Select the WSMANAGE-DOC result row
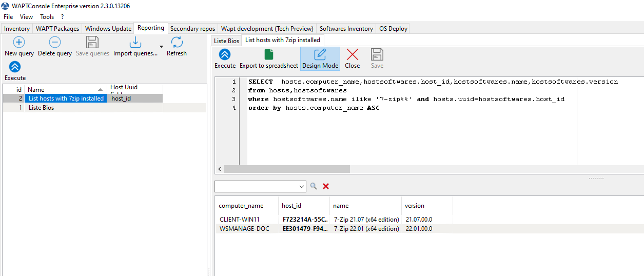Viewport: 644px width, 276px height. point(244,229)
